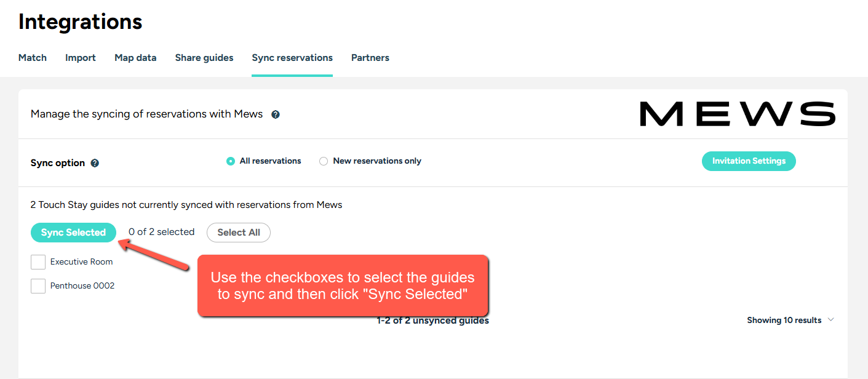Viewport: 868px width, 379px height.
Task: Check the Penthouse 0002 checkbox
Action: click(38, 286)
